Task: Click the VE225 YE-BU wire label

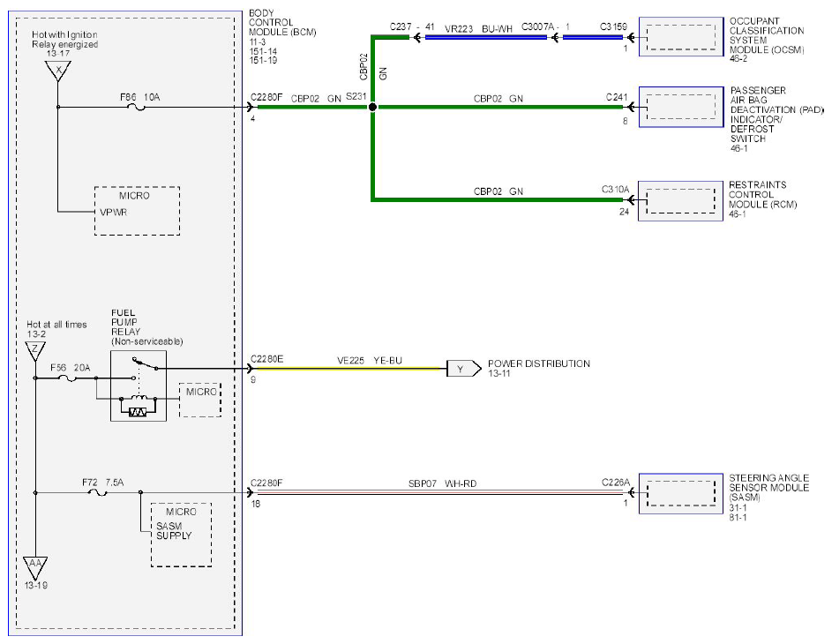Action: pos(370,361)
